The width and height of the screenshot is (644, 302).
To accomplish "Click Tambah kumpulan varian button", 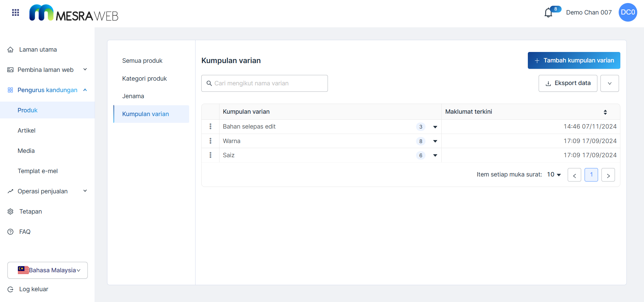I will [x=574, y=60].
